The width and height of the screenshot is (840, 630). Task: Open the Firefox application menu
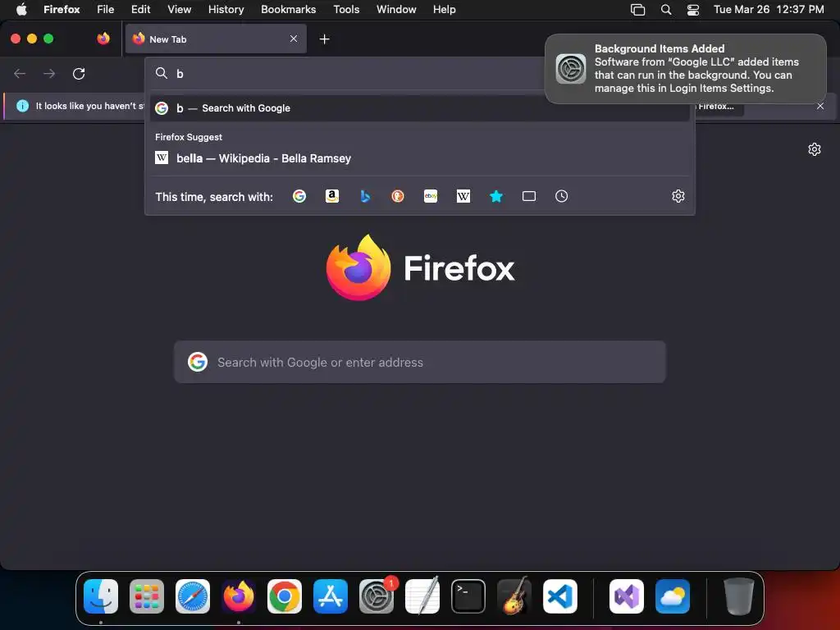point(62,9)
